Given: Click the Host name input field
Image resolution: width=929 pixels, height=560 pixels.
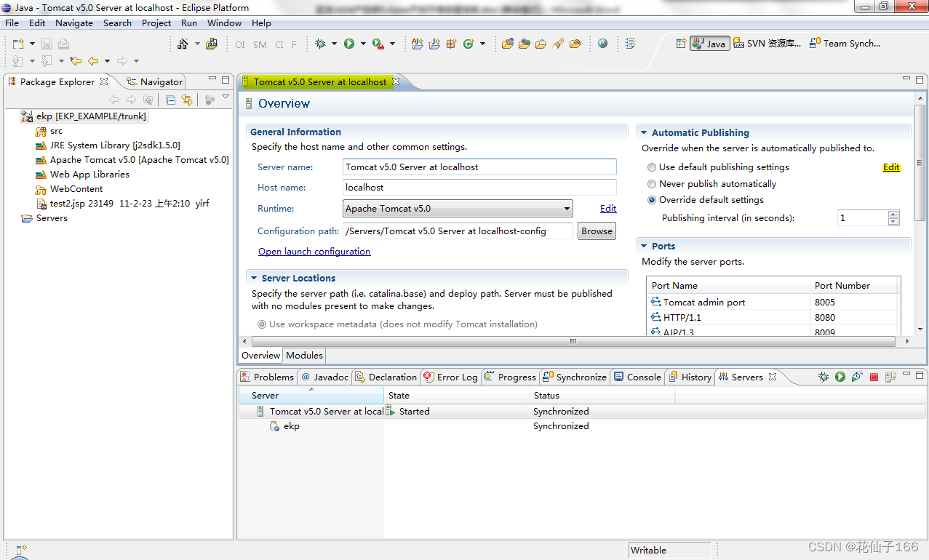Looking at the screenshot, I should click(479, 188).
